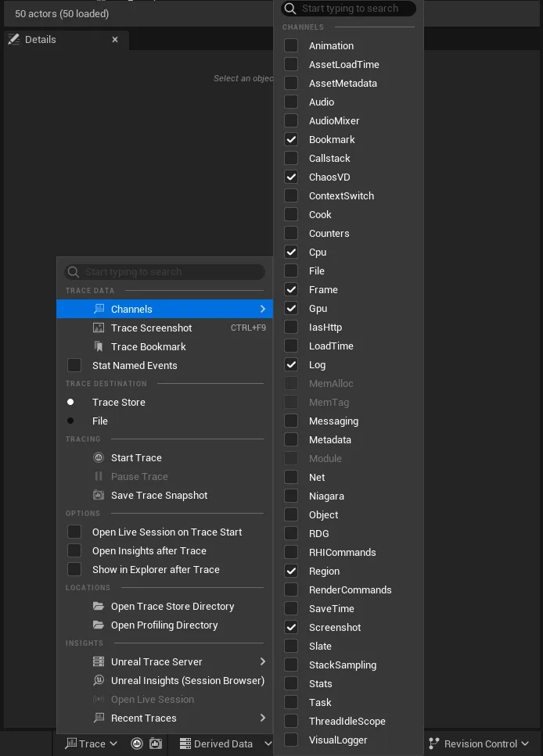543x756 pixels.
Task: Enable the Niagara channel
Action: point(291,496)
